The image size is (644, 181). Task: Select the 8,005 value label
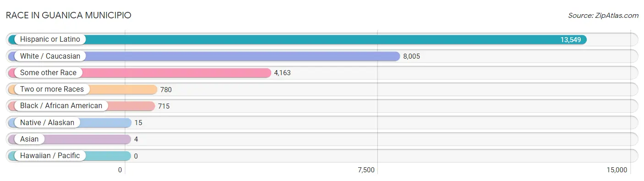pos(411,56)
